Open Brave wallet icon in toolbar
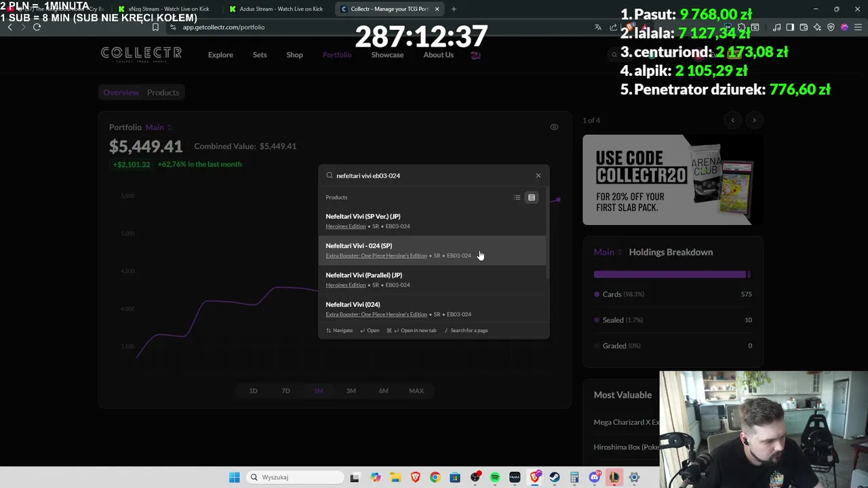The image size is (868, 488). (804, 27)
